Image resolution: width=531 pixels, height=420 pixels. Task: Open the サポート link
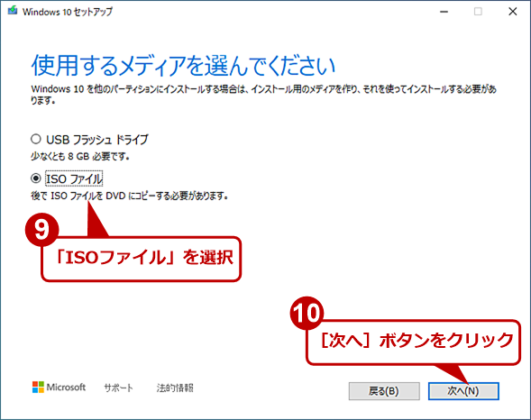118,388
